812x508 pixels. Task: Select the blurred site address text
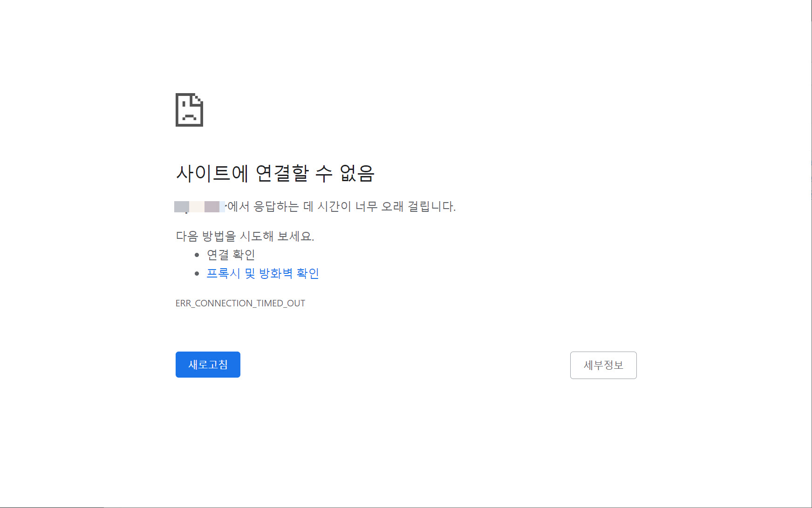pos(199,206)
